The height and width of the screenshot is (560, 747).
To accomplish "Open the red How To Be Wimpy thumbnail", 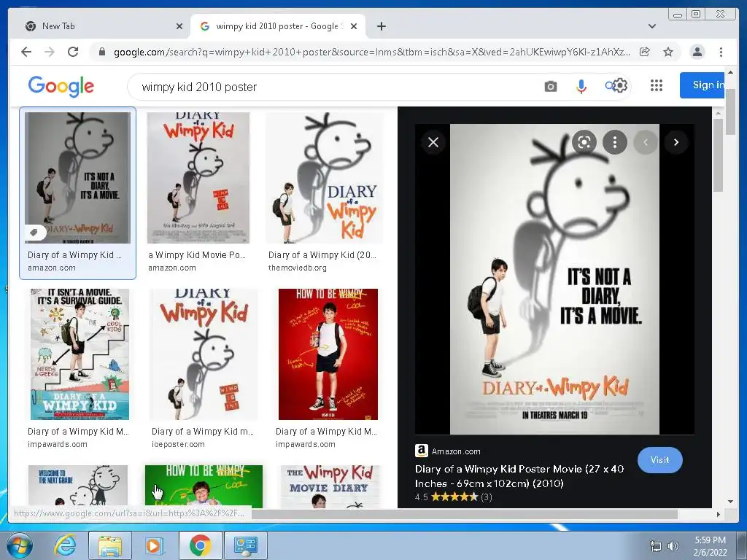I will (x=328, y=354).
